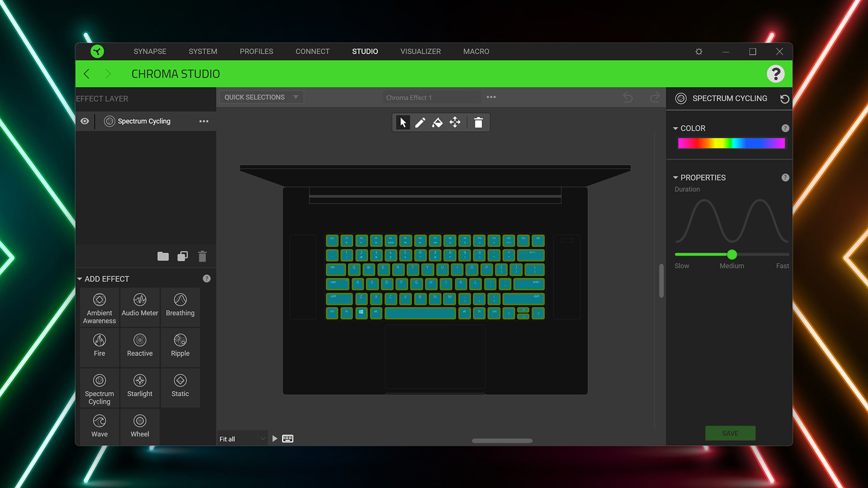The image size is (868, 488).
Task: Add Spectrum Cycling effect from effect grid
Action: click(x=99, y=388)
